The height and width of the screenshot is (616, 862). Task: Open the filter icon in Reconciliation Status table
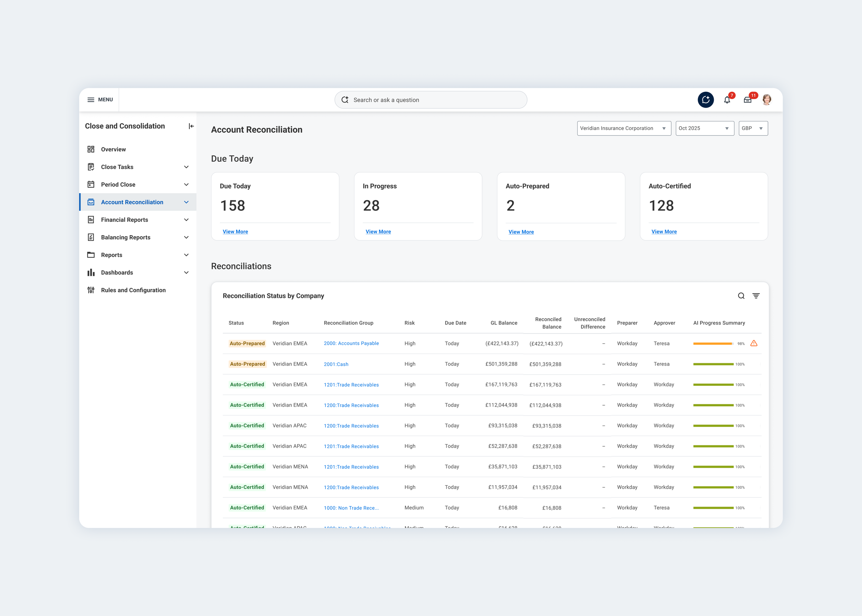(756, 296)
